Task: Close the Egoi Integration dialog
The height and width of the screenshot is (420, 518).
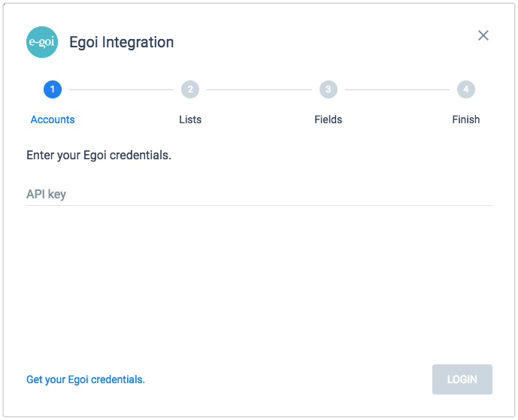Action: click(483, 35)
